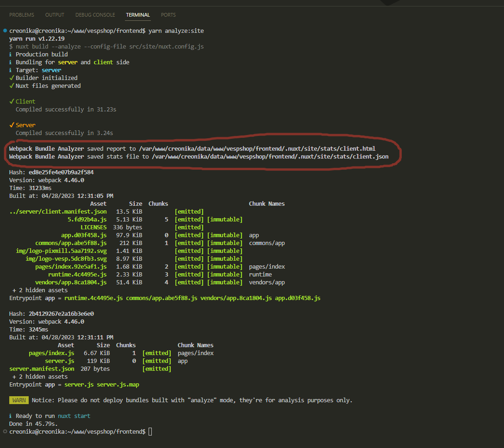504x448 pixels.
Task: Click the LICENSES asset name
Action: pyautogui.click(x=93, y=227)
